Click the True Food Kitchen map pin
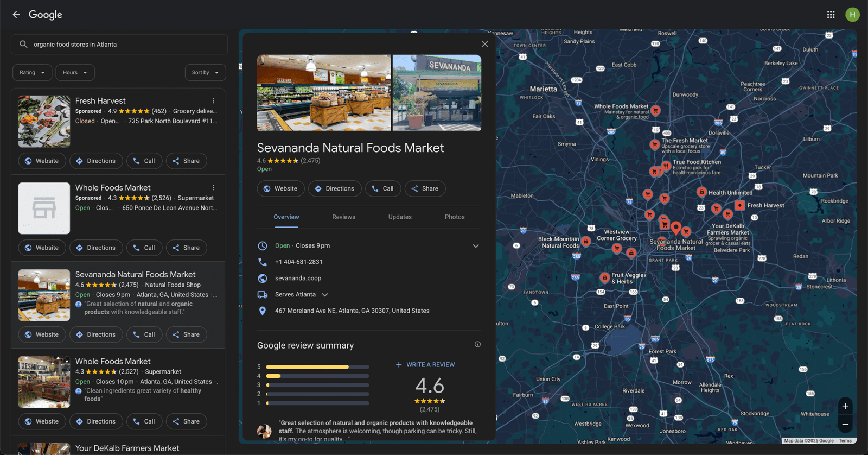The width and height of the screenshot is (868, 455). [666, 166]
